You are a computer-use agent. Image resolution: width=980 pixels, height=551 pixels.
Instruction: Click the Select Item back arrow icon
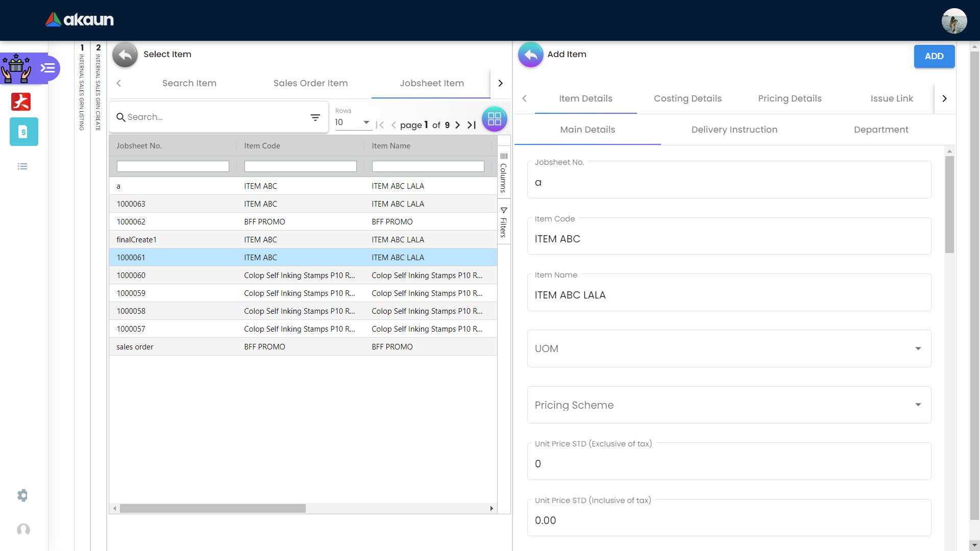click(125, 55)
